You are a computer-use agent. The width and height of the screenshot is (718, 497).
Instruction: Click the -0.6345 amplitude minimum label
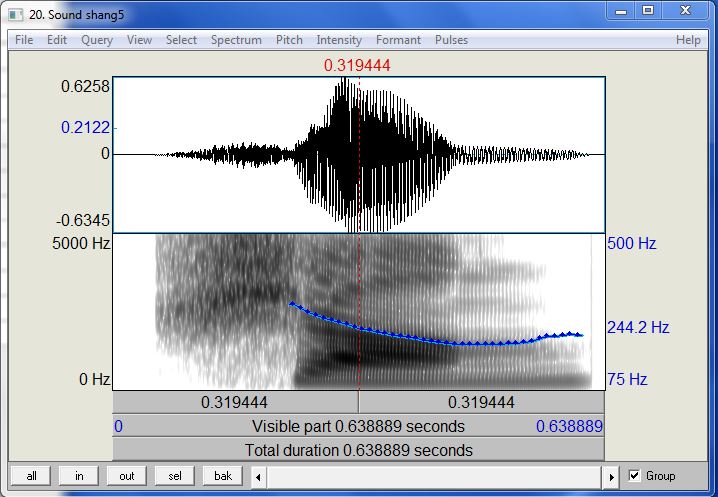click(x=83, y=220)
